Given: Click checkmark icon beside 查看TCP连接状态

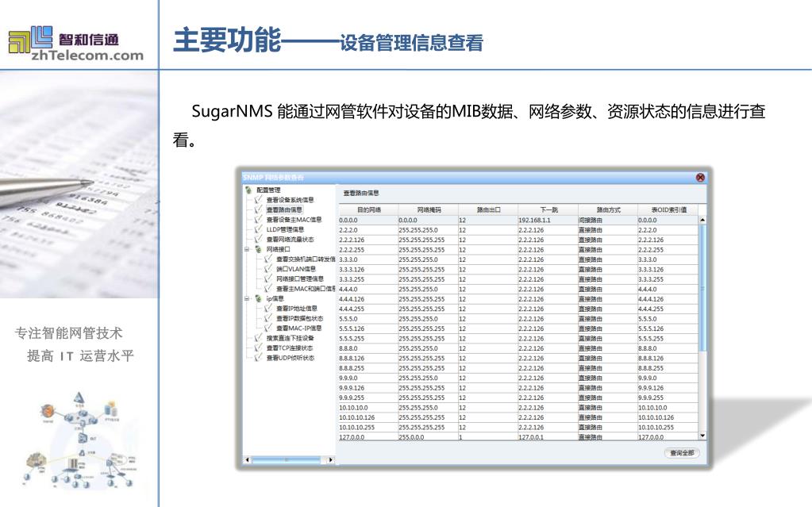Looking at the screenshot, I should coord(259,348).
